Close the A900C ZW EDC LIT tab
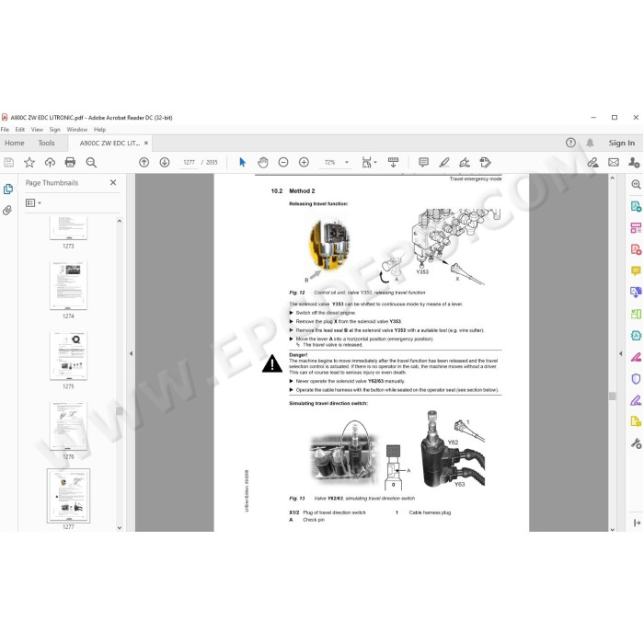The image size is (644, 644). coord(146,143)
